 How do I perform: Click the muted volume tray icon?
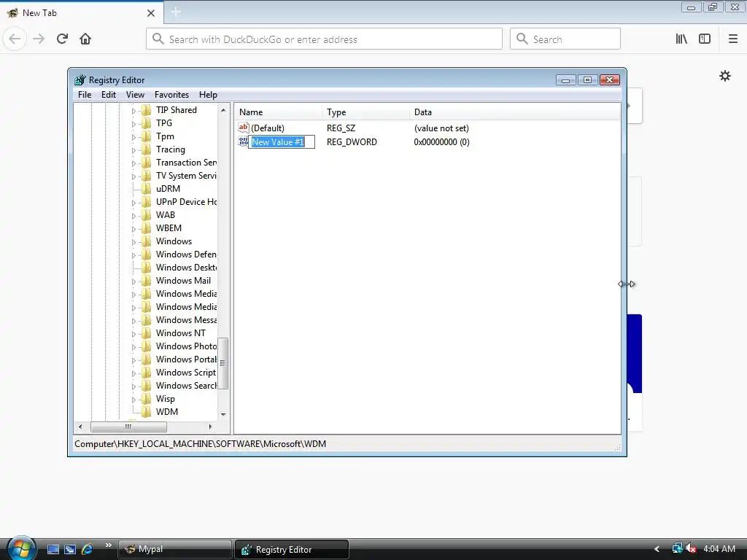(692, 549)
